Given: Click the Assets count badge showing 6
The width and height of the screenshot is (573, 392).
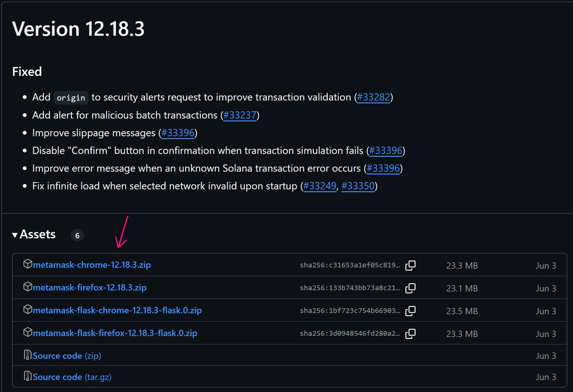Looking at the screenshot, I should [77, 236].
